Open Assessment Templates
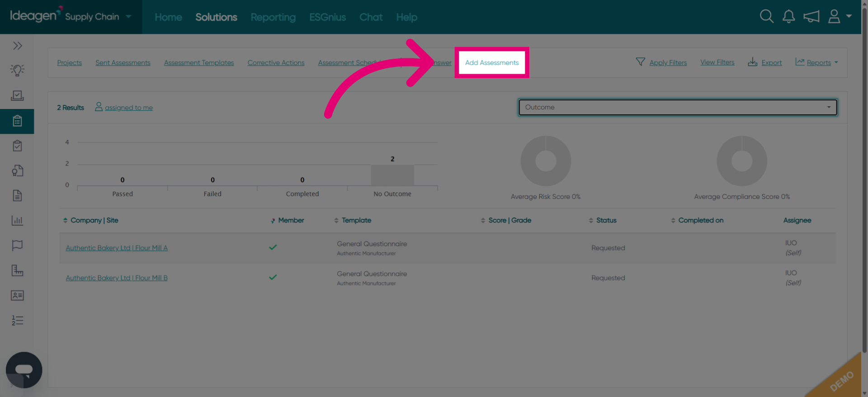This screenshot has height=397, width=868. (199, 63)
